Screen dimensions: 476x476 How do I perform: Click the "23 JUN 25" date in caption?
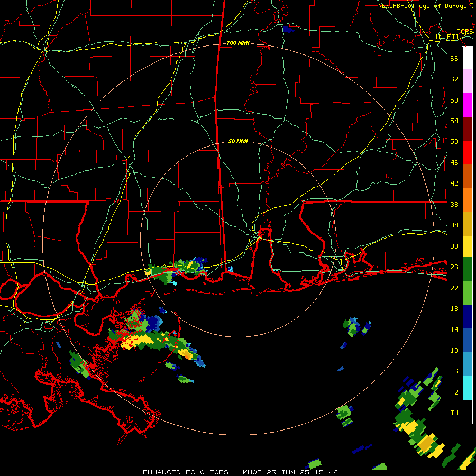tap(287, 472)
